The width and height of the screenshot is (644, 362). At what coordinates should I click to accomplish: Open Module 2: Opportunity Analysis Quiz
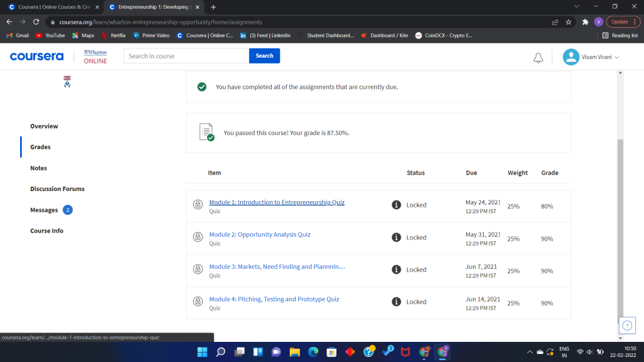260,234
